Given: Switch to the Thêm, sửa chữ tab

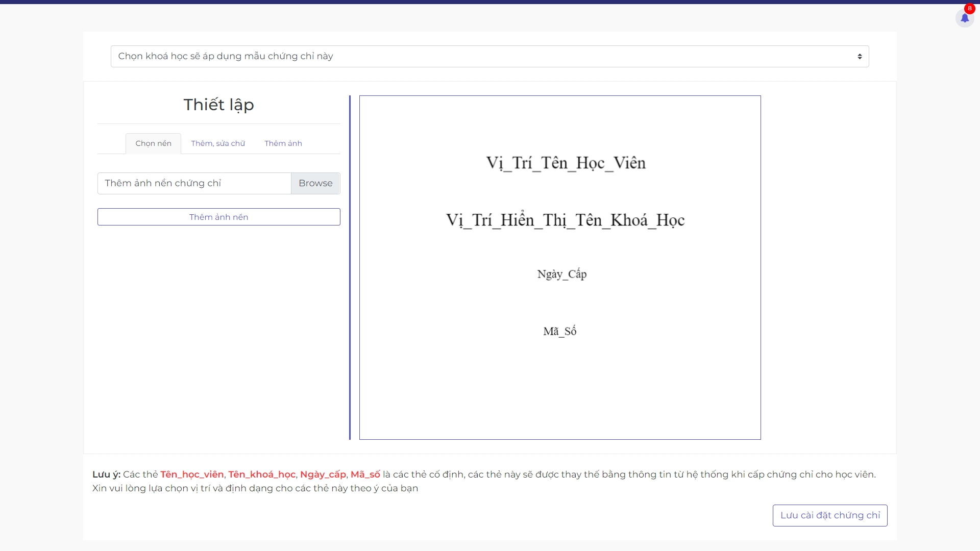Looking at the screenshot, I should click(218, 143).
